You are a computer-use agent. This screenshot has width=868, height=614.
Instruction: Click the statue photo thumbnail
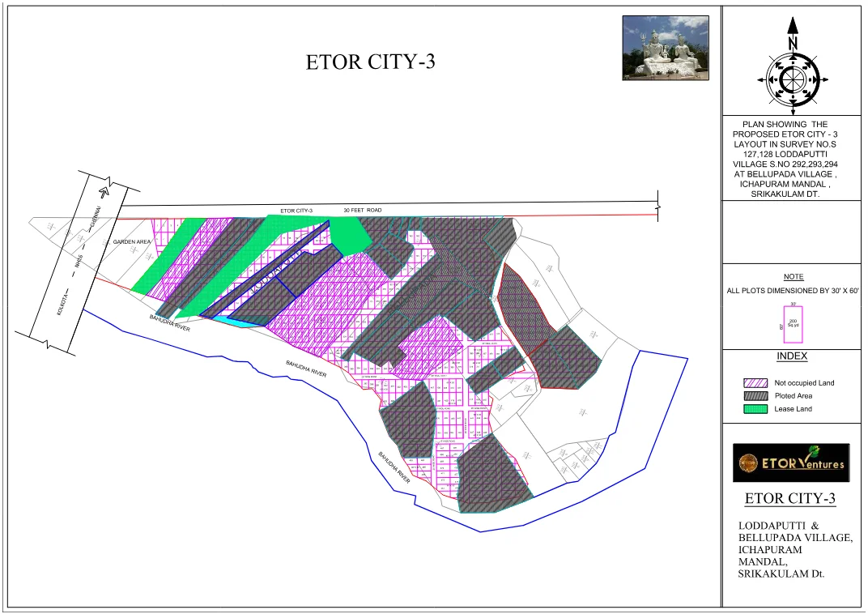coord(666,48)
